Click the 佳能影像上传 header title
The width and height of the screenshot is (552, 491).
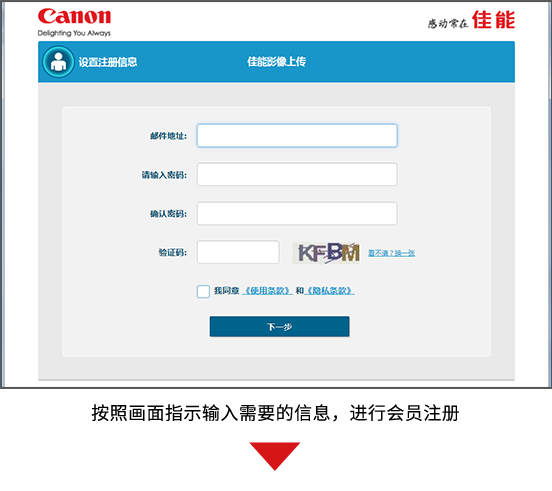pos(276,62)
